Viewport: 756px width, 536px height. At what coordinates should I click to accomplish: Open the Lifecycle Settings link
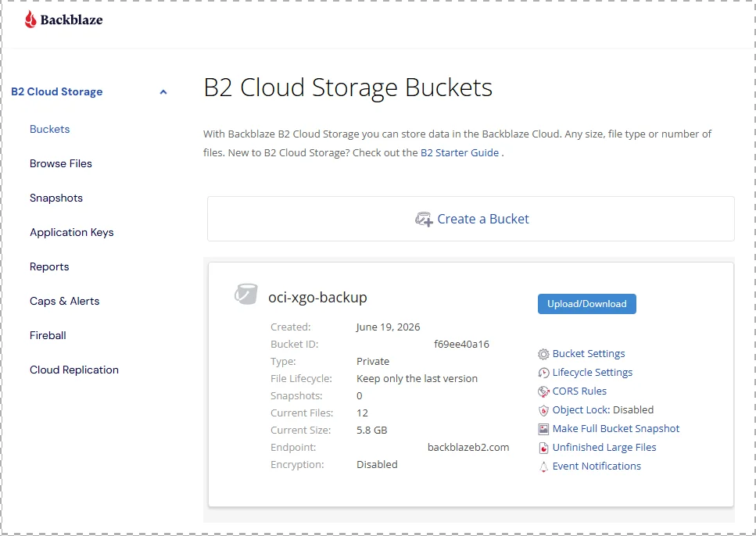point(593,372)
